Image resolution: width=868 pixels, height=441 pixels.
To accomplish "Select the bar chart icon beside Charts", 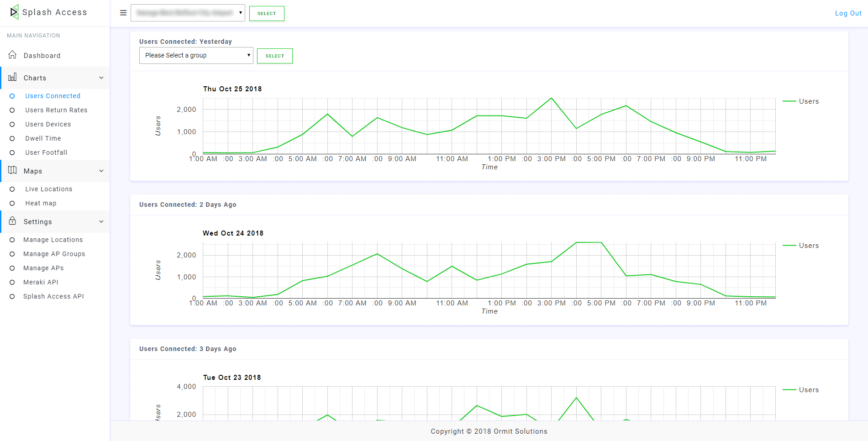I will tap(13, 78).
